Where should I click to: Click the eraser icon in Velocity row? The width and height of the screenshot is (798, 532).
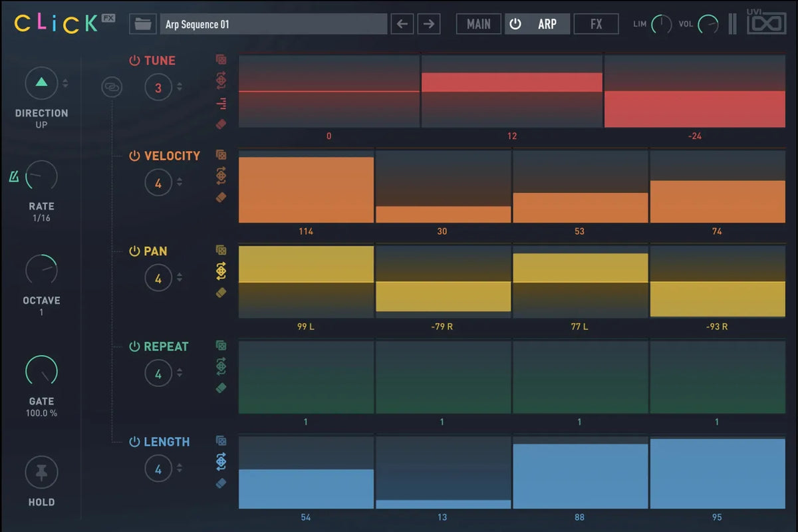pos(221,198)
